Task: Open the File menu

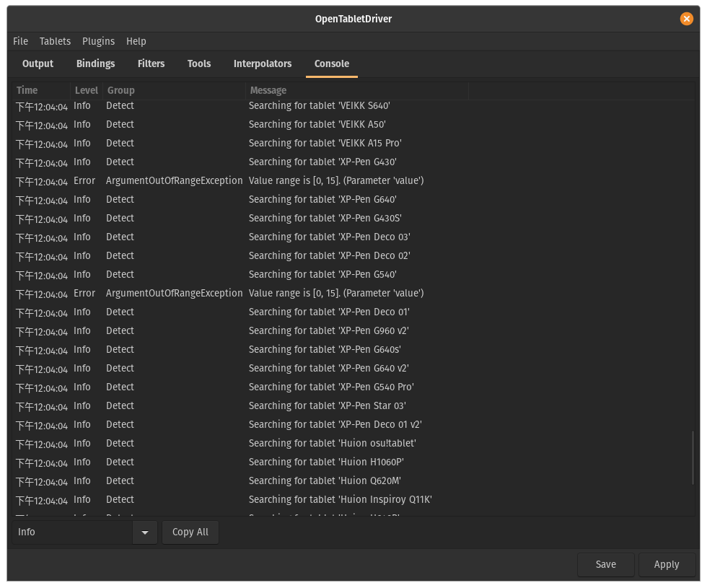Action: [x=20, y=41]
